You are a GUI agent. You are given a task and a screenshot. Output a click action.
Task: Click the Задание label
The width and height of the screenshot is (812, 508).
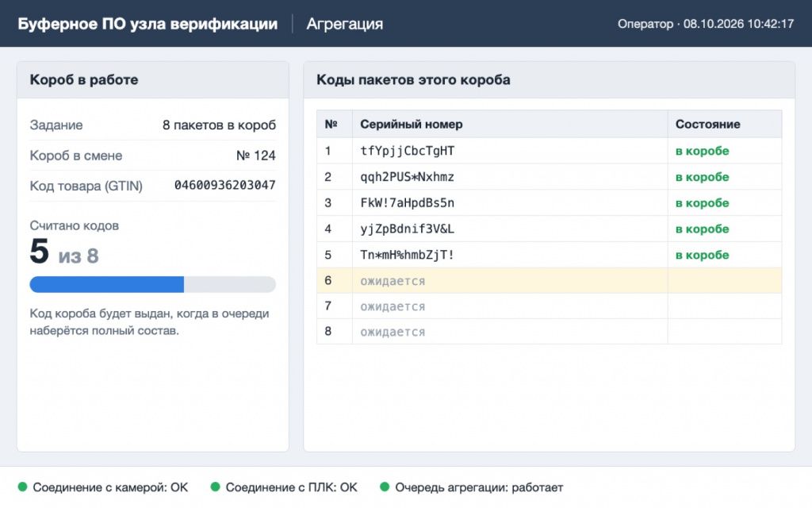pyautogui.click(x=56, y=125)
